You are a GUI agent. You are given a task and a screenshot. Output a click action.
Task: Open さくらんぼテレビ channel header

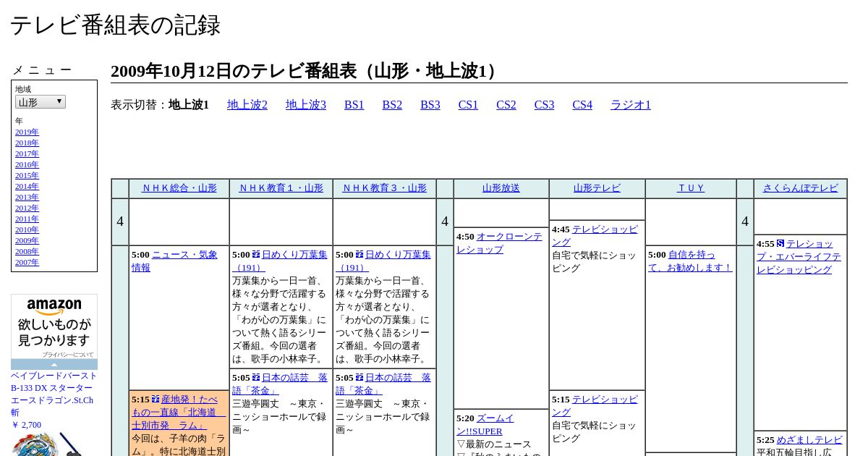(800, 188)
